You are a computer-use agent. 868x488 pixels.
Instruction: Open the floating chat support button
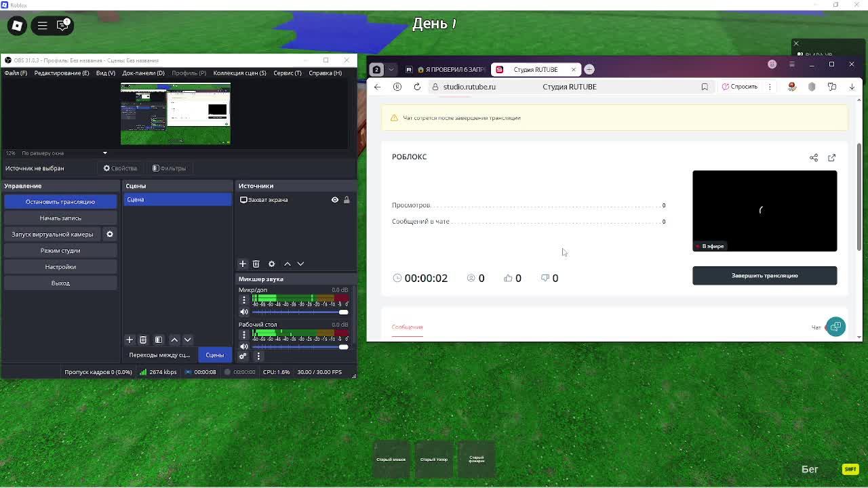pos(835,327)
